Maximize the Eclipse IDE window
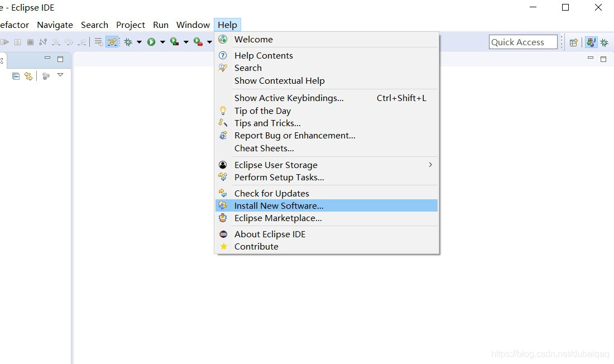 point(565,7)
